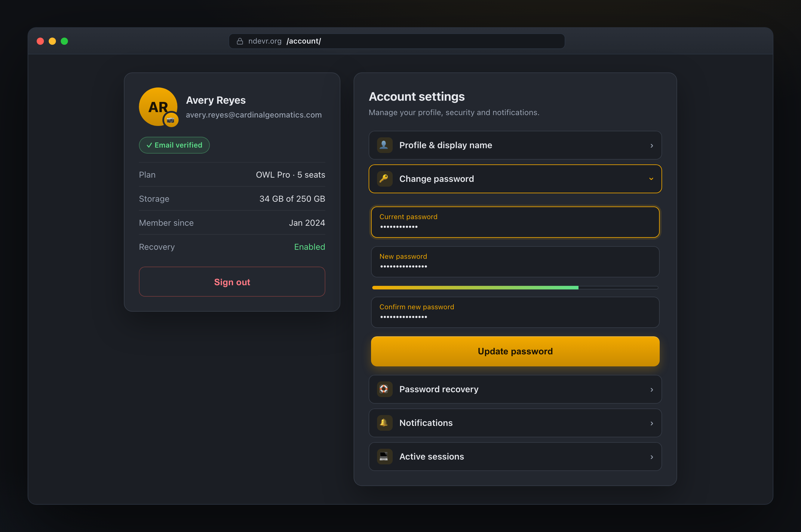Click the Jan 2024 member since value
This screenshot has width=801, height=532.
(307, 223)
